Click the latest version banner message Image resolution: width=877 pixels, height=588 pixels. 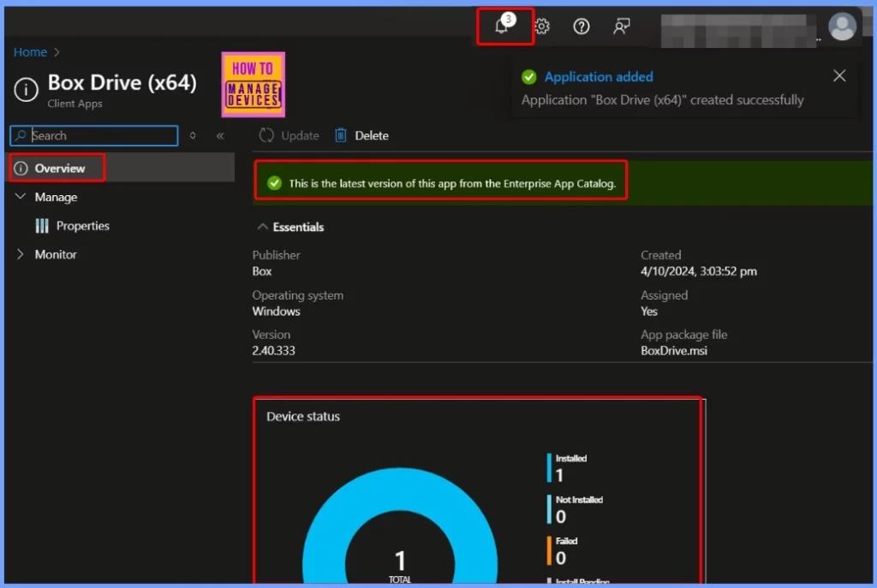pyautogui.click(x=452, y=183)
